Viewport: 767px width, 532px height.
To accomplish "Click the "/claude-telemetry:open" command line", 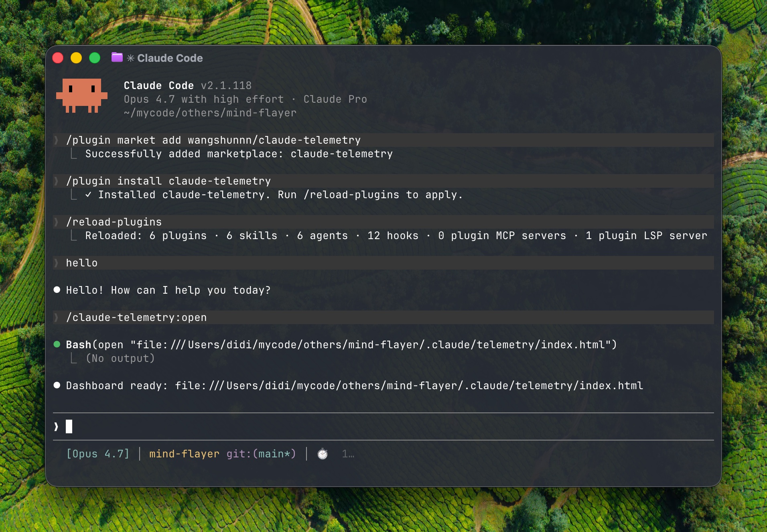I will pos(136,317).
